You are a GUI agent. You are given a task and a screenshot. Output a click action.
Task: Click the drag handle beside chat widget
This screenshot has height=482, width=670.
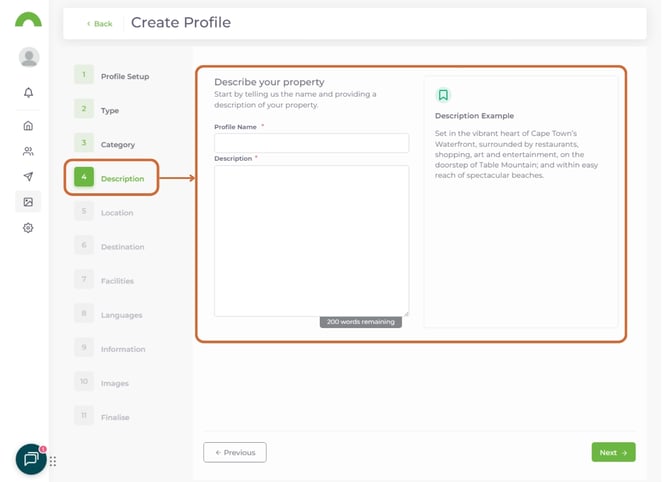53,461
